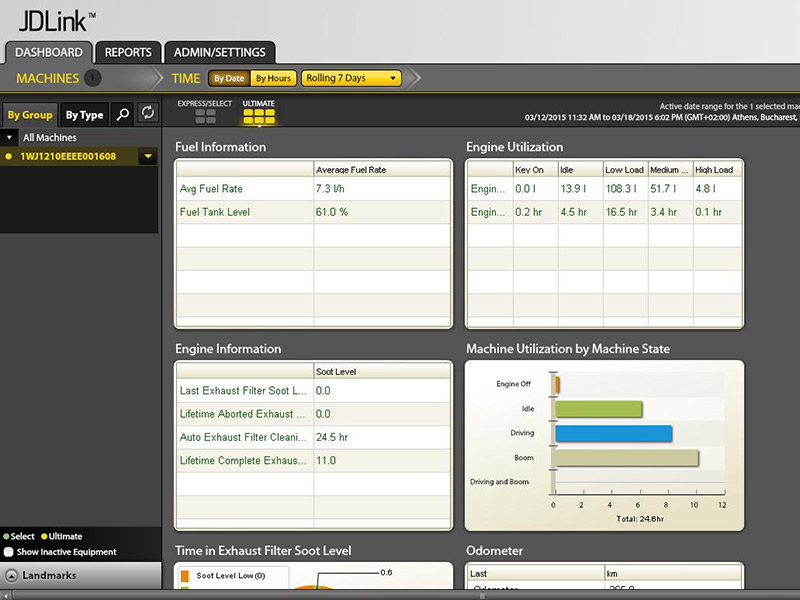Click the Low Load column header
Viewport: 800px width, 600px height.
[626, 170]
